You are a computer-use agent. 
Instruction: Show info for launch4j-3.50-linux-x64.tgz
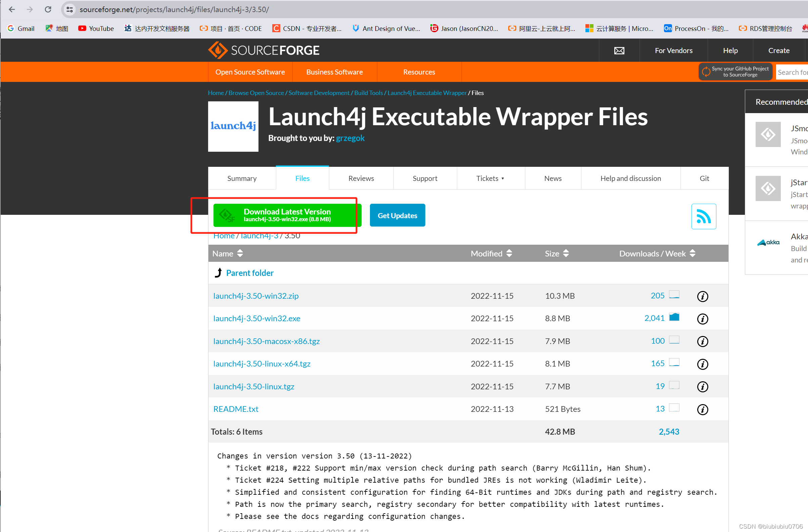(x=702, y=364)
